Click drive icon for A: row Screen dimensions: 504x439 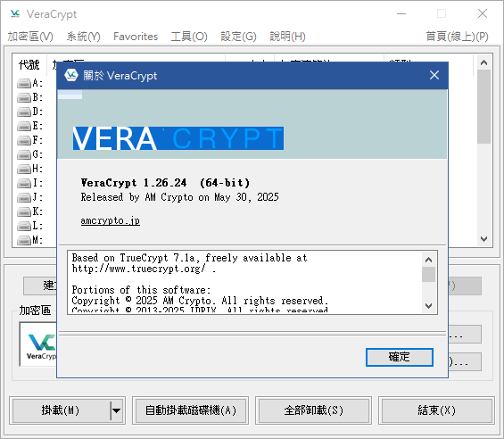pos(24,83)
